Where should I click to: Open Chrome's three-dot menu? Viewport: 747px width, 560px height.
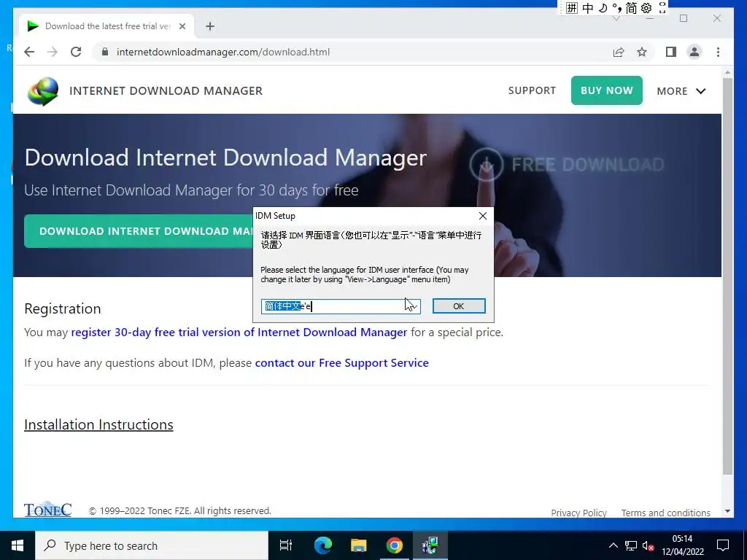(718, 52)
